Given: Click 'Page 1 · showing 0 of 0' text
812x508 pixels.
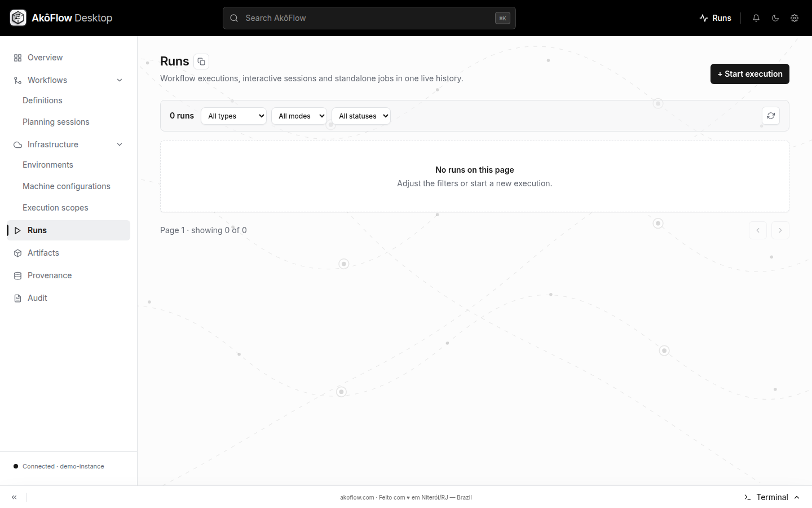Looking at the screenshot, I should [x=204, y=230].
